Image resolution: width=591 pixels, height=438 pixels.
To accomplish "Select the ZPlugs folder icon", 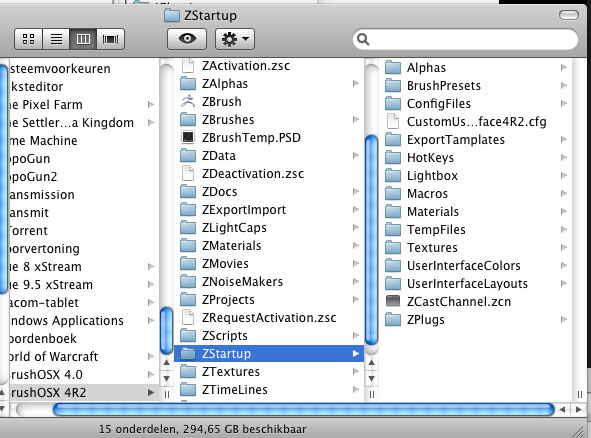I will pyautogui.click(x=393, y=320).
